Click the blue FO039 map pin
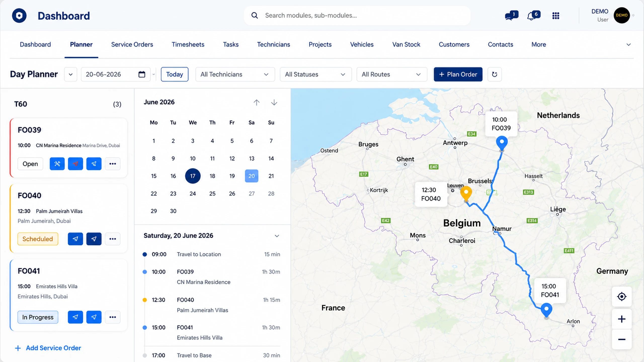This screenshot has width=644, height=362. tap(502, 143)
